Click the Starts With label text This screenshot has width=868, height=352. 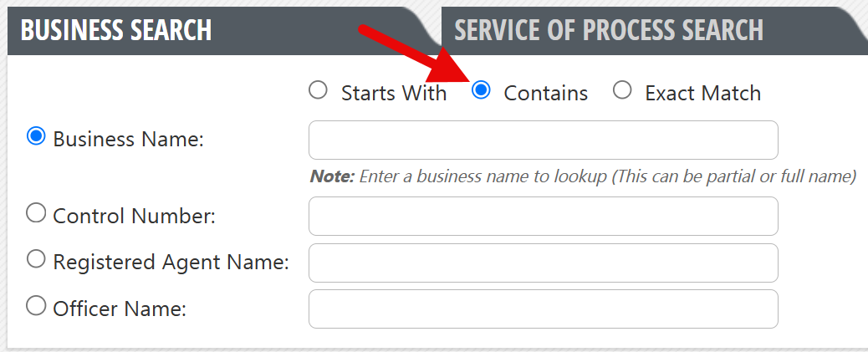394,93
